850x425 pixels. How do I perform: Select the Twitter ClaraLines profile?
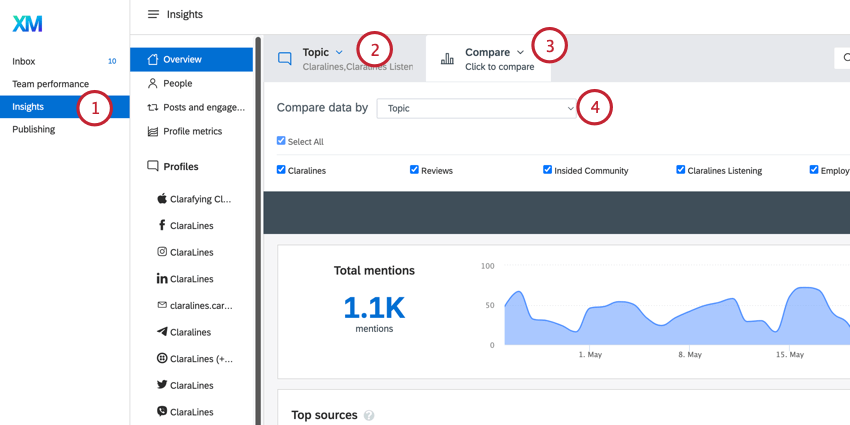tap(185, 385)
